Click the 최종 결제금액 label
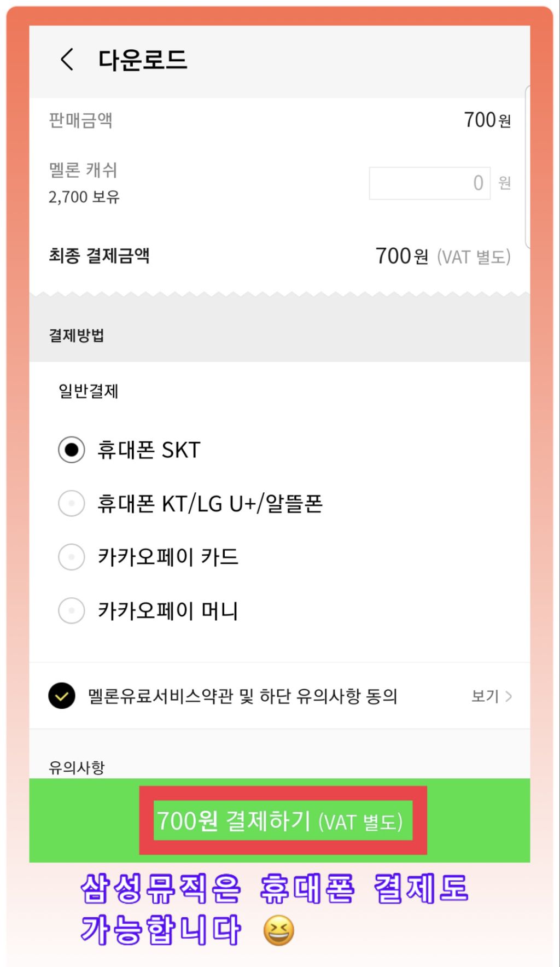The image size is (560, 967). coord(99,255)
